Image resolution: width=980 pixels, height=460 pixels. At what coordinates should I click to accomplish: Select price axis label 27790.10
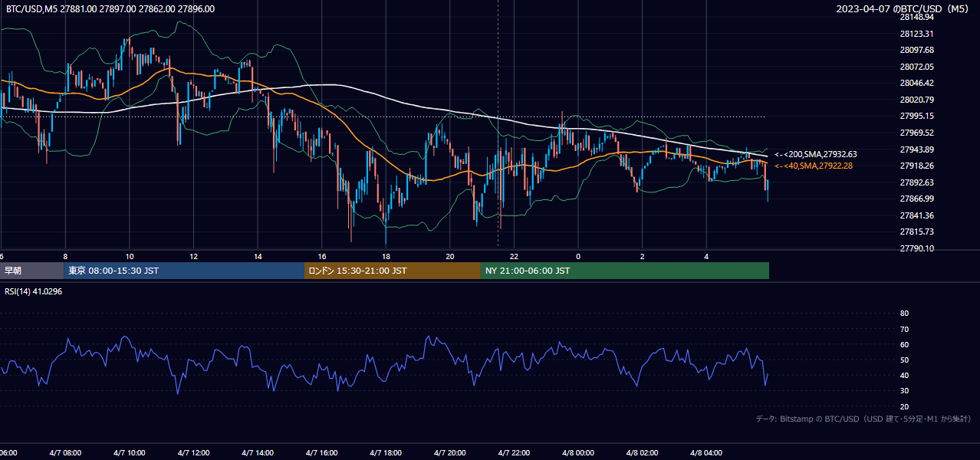[916, 248]
